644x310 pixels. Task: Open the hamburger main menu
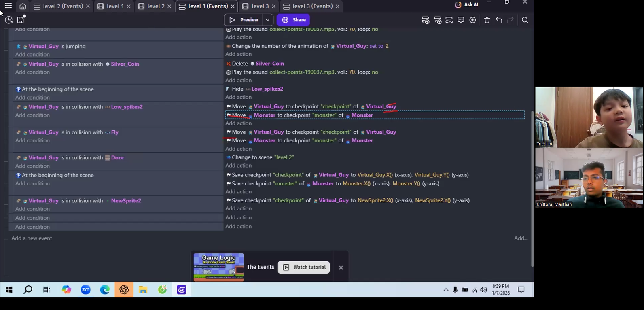tap(8, 6)
